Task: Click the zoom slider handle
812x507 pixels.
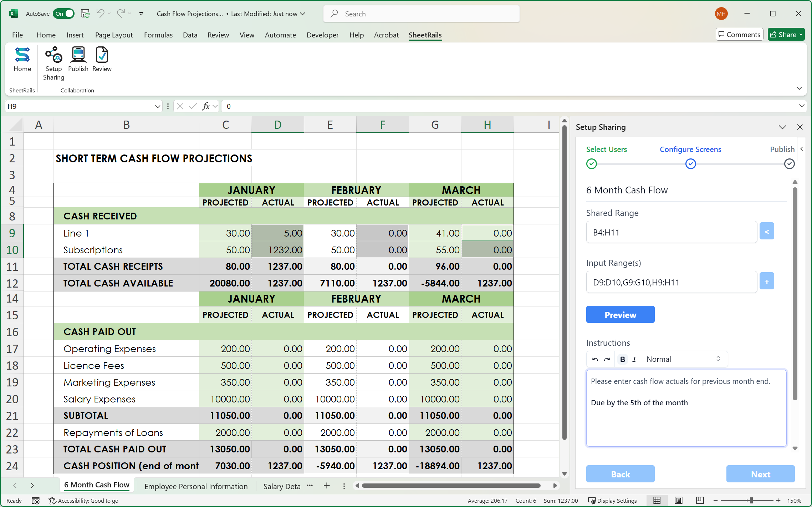Action: pos(751,501)
